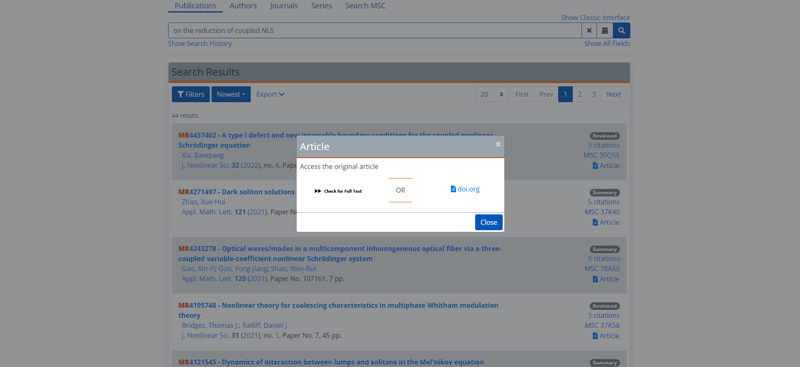
Task: Close the Article dialog using the X
Action: click(x=498, y=144)
